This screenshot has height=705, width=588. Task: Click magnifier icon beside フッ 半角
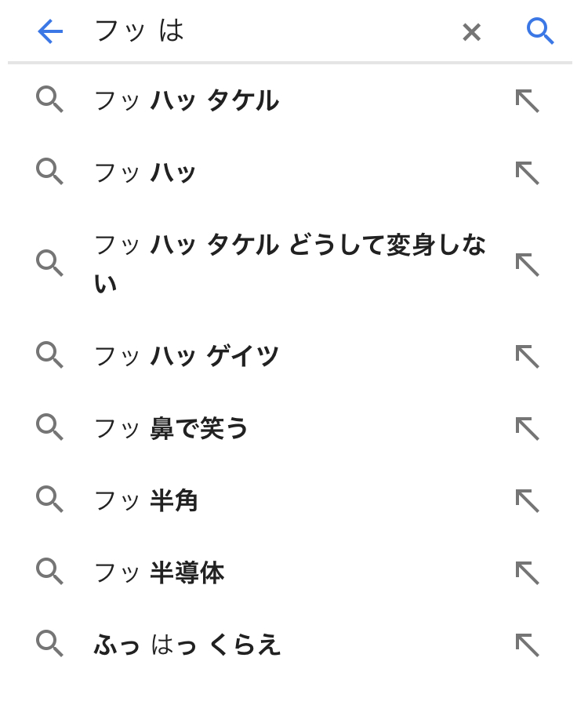49,500
